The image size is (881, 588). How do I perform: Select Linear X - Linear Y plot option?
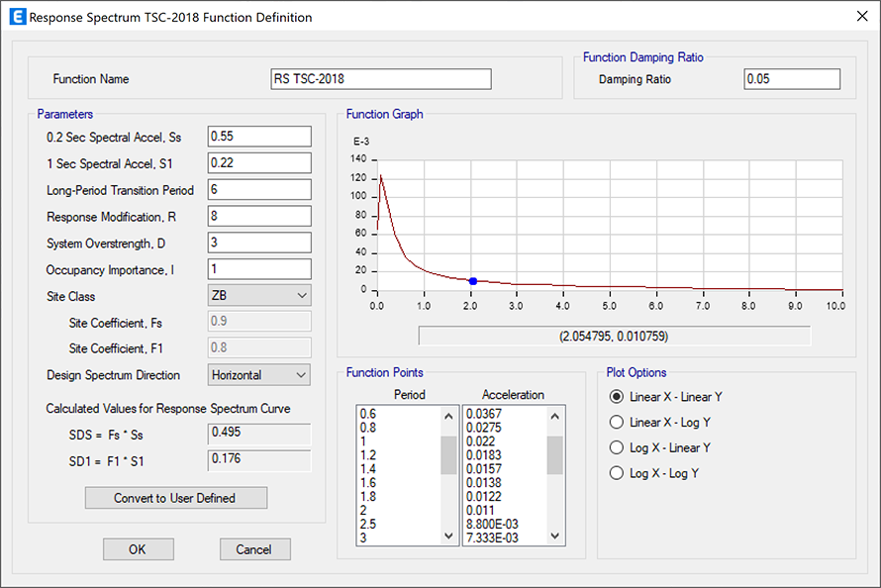point(617,397)
